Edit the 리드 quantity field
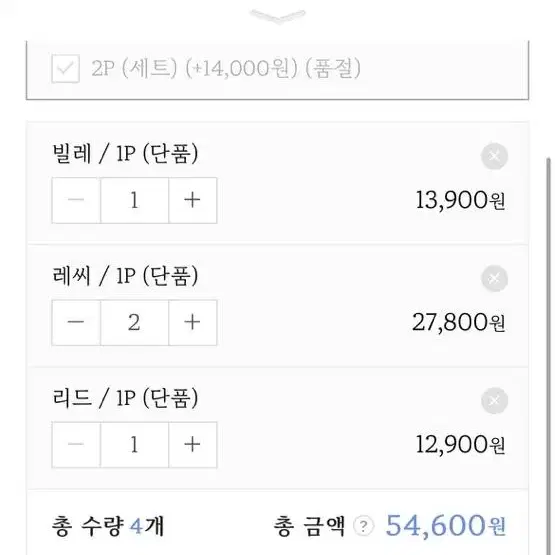The width and height of the screenshot is (555, 555). pos(135,445)
